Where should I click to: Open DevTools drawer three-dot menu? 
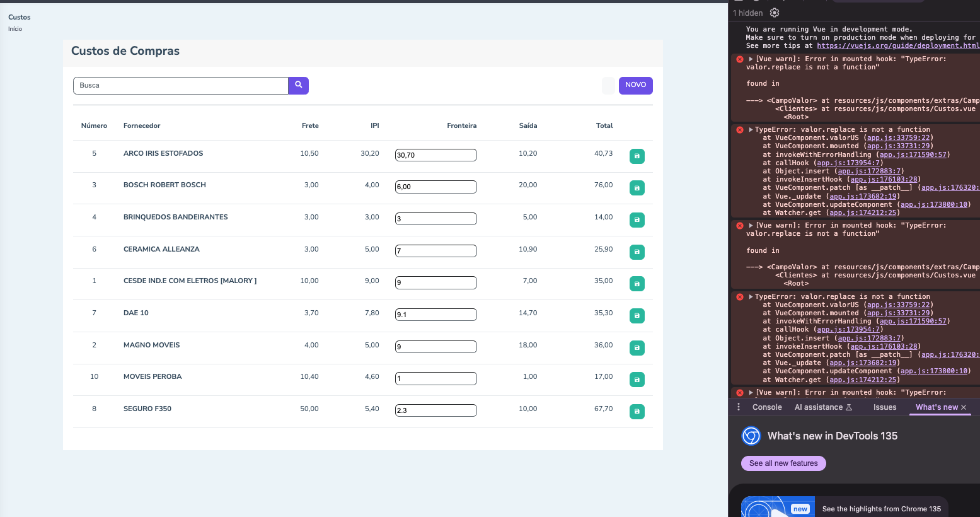739,407
